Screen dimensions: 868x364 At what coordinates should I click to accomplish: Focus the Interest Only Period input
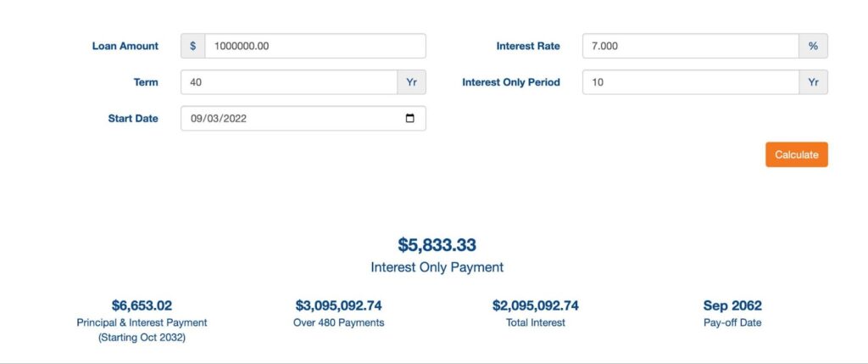tap(690, 82)
